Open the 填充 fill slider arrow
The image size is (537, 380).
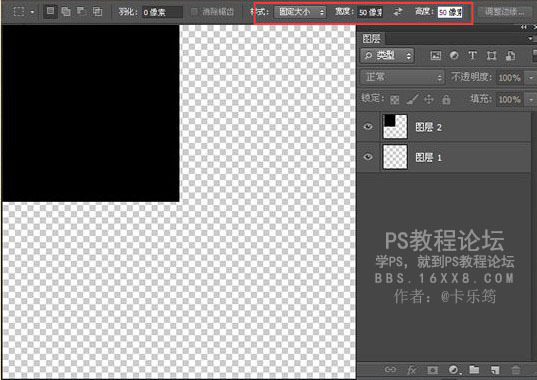pos(531,100)
